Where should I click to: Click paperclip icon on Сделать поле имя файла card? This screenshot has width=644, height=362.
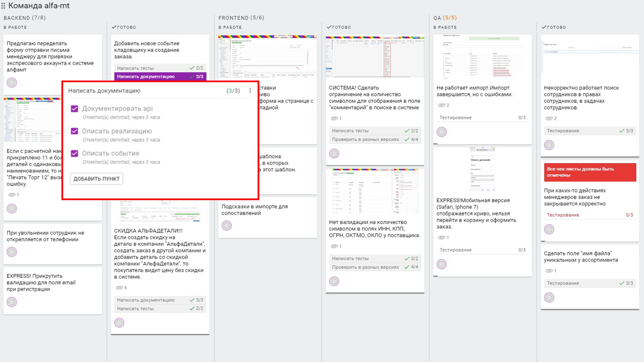549,271
